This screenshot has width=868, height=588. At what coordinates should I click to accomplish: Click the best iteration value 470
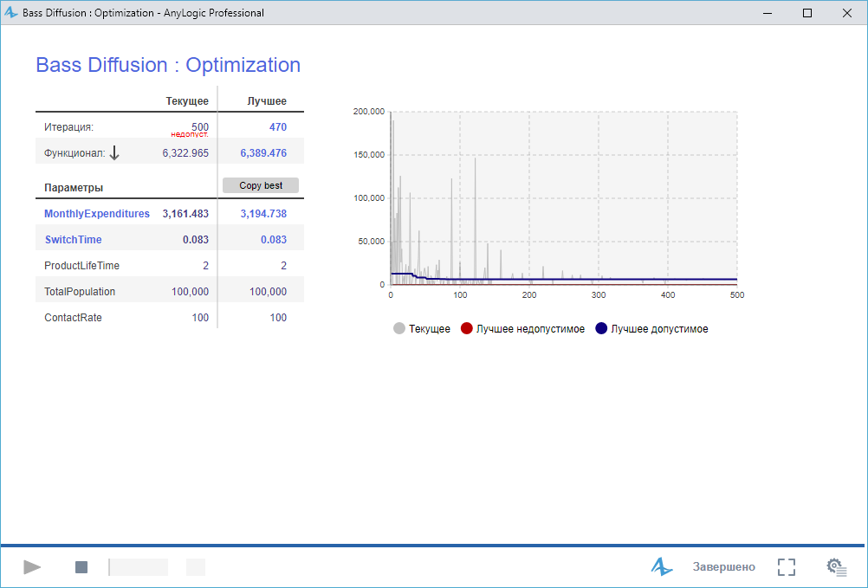[x=278, y=127]
